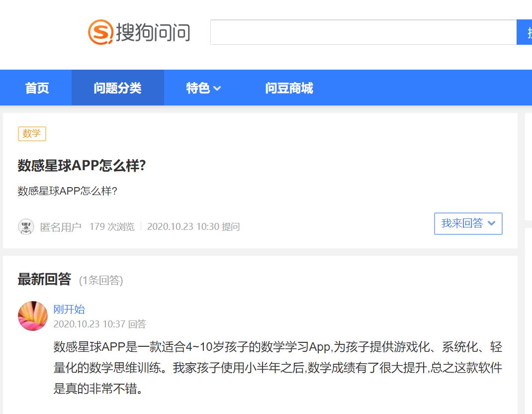532x414 pixels.
Task: Click the question title 数感星球APP怎么样?
Action: (82, 166)
